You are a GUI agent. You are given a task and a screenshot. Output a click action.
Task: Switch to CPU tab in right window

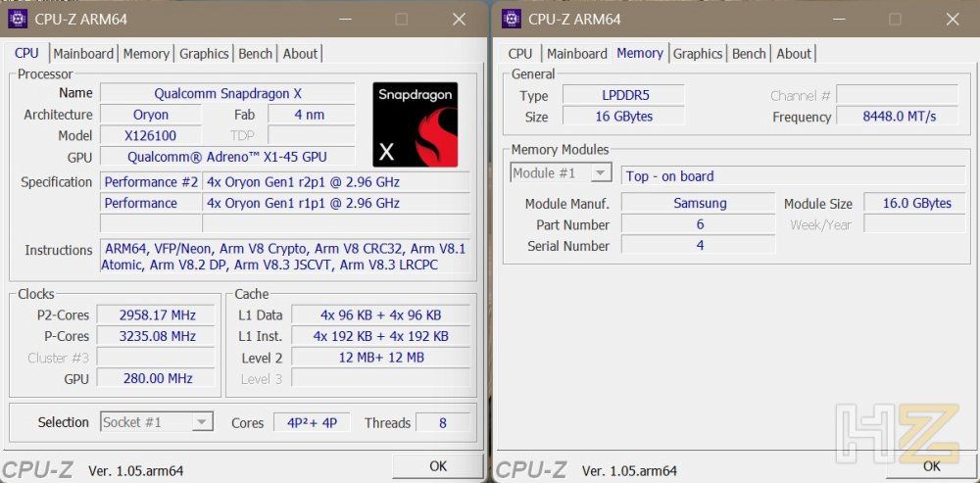click(x=520, y=54)
